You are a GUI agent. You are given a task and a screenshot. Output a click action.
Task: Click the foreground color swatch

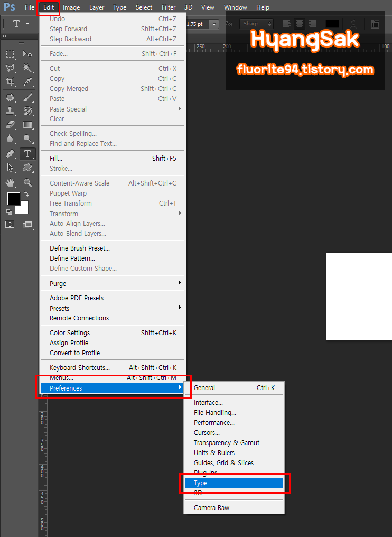pos(13,199)
